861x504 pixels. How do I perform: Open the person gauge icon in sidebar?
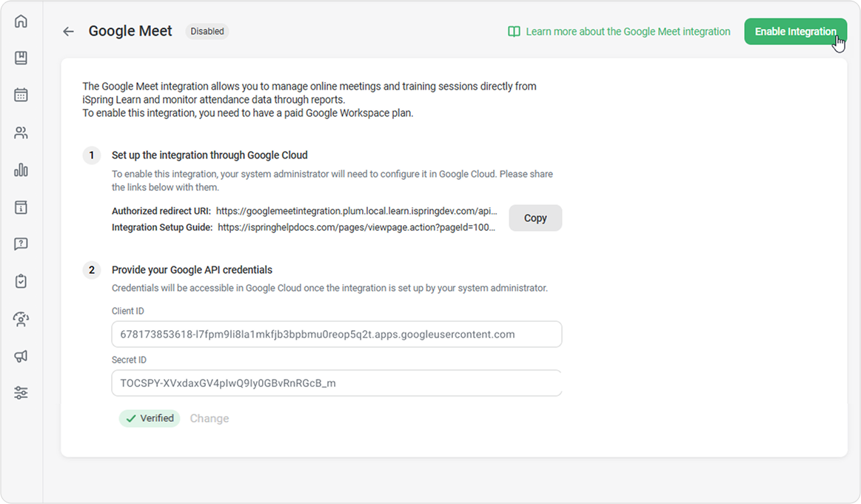(x=21, y=319)
